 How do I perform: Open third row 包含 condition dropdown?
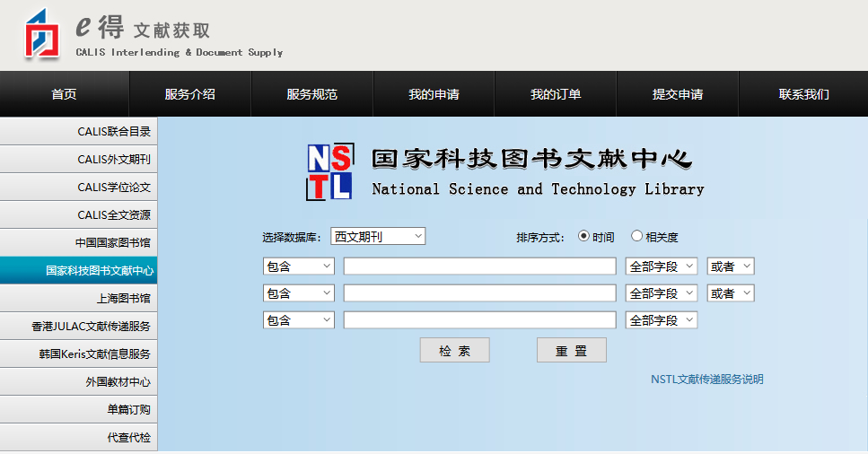tap(299, 320)
